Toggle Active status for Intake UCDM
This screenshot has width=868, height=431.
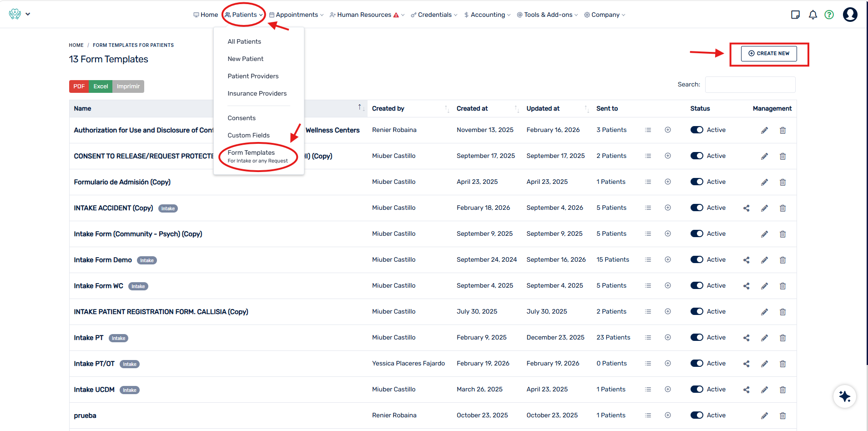697,389
